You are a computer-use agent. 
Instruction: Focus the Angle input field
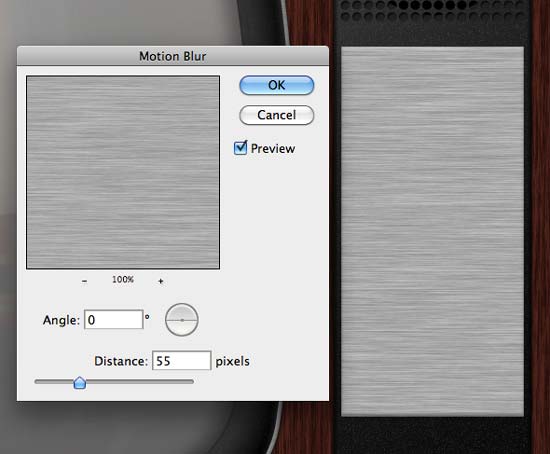point(114,320)
